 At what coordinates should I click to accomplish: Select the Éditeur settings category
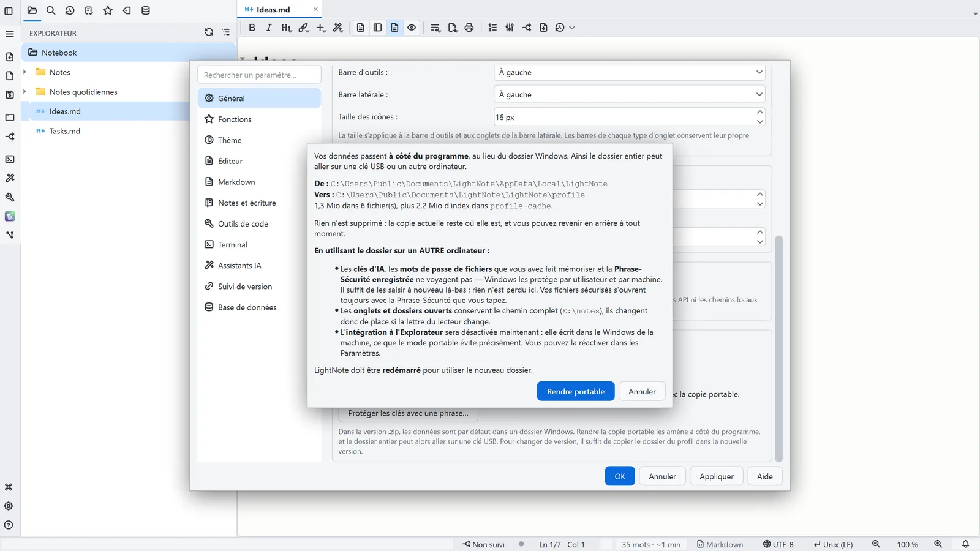click(x=259, y=161)
